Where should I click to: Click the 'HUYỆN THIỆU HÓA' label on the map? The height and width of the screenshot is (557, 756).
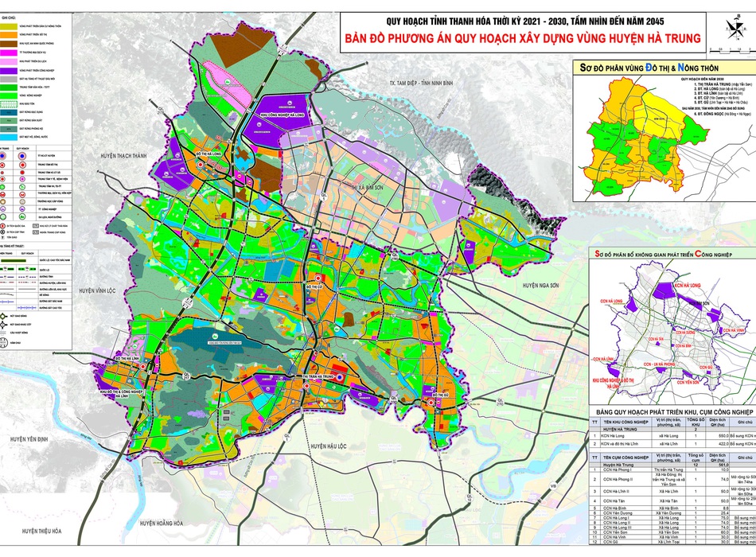(42, 531)
